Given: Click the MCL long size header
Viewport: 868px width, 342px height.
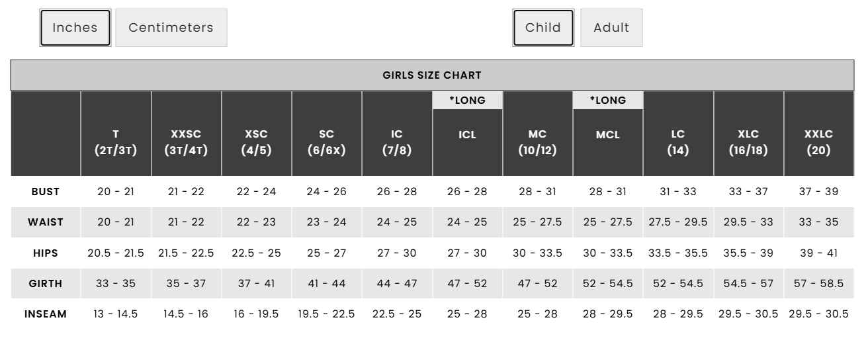Looking at the screenshot, I should 608,134.
